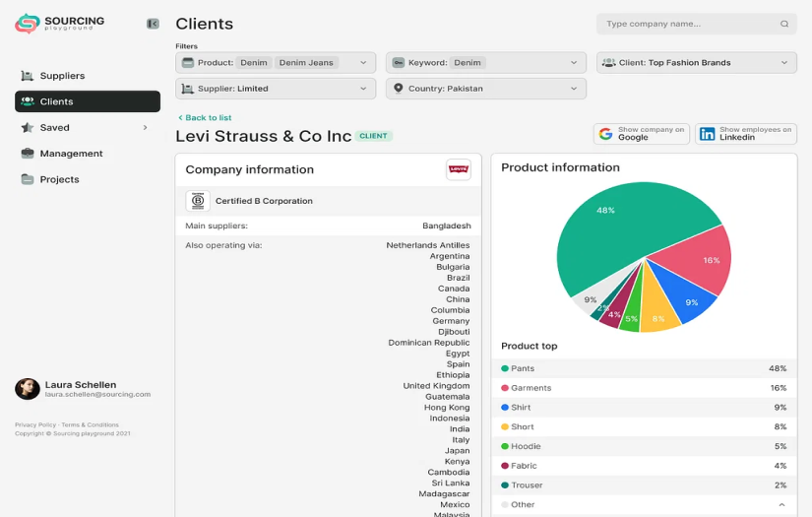Open Management in the sidebar
Image resolution: width=812 pixels, height=517 pixels.
(x=71, y=154)
